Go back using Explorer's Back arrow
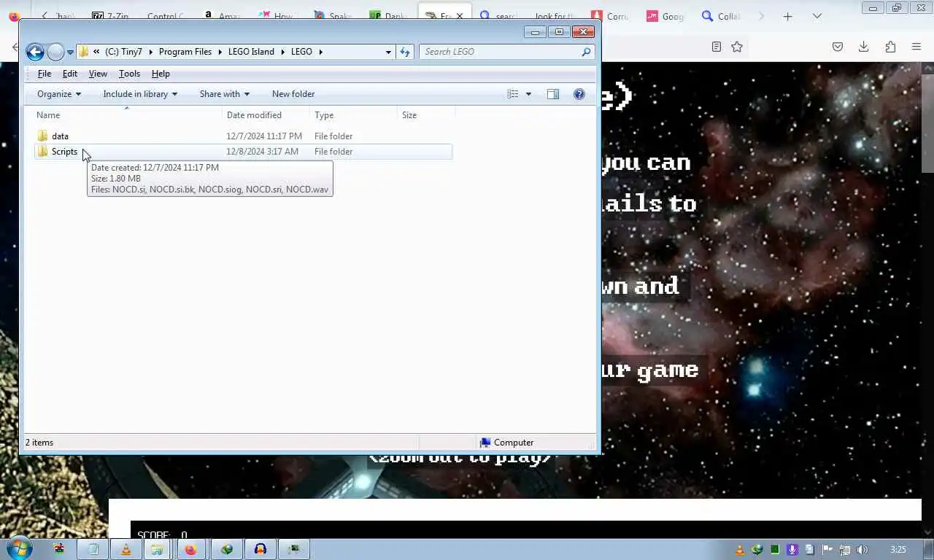The image size is (934, 560). [x=34, y=52]
